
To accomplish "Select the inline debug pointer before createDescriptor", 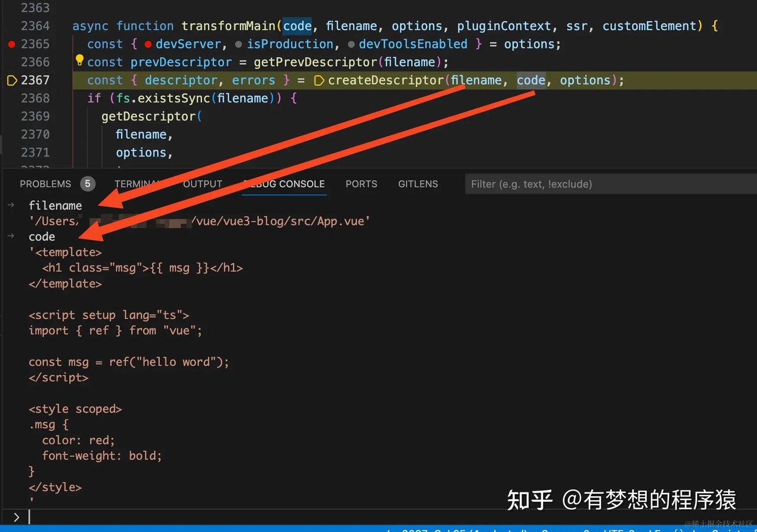I will point(319,80).
